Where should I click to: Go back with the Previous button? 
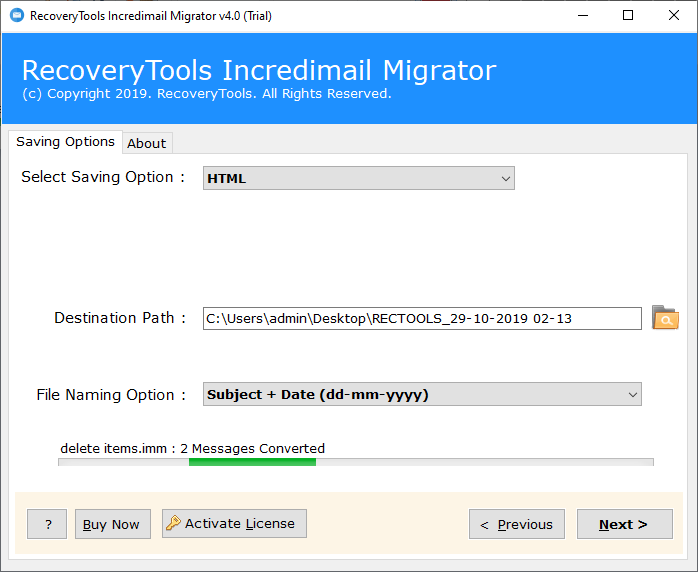coord(517,524)
